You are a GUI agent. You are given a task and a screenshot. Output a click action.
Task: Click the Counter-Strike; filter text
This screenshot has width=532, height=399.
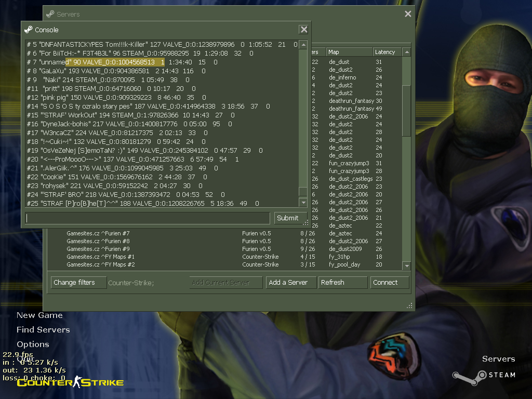(x=131, y=283)
